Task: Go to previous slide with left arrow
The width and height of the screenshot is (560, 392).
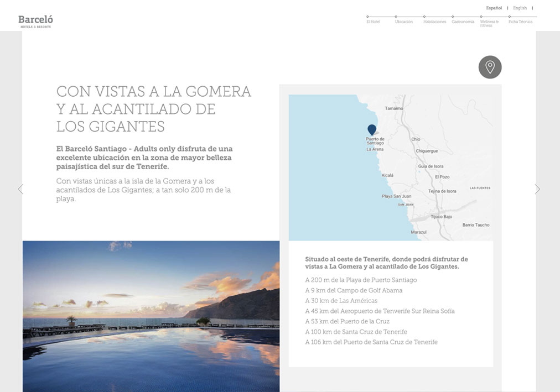Action: (20, 189)
